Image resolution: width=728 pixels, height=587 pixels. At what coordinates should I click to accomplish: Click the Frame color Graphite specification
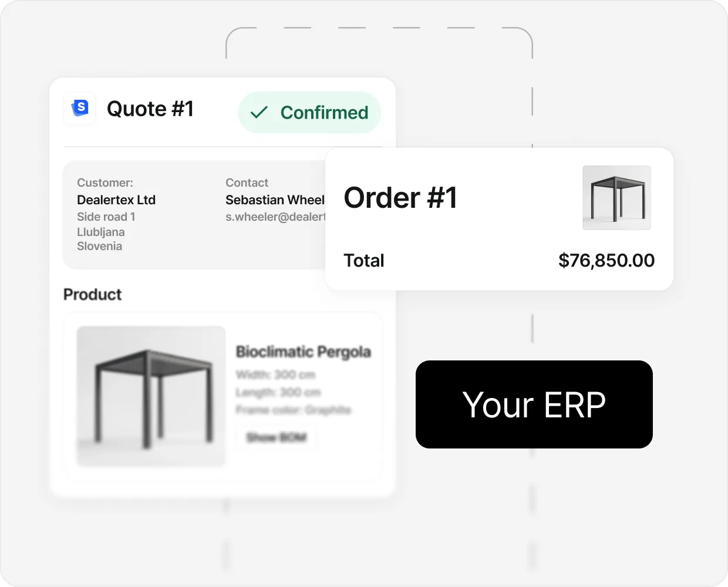tap(294, 410)
